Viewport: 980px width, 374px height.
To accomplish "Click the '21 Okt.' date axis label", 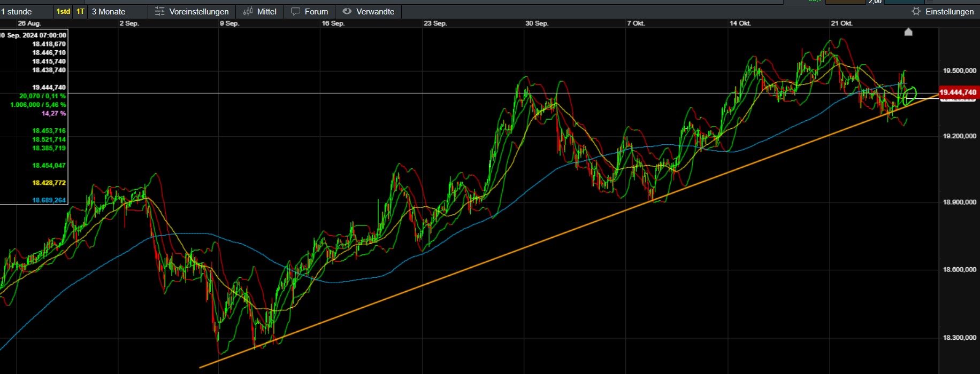I will pyautogui.click(x=842, y=24).
